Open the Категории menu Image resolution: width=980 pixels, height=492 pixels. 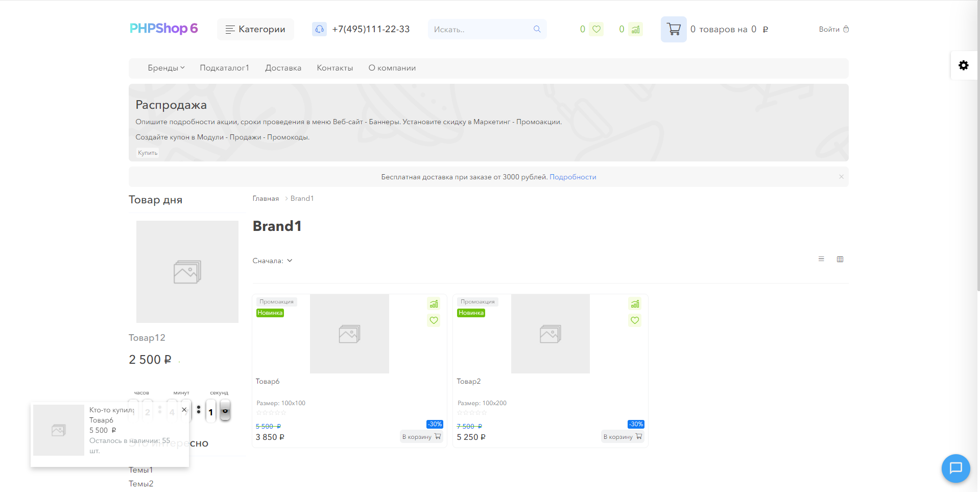255,29
